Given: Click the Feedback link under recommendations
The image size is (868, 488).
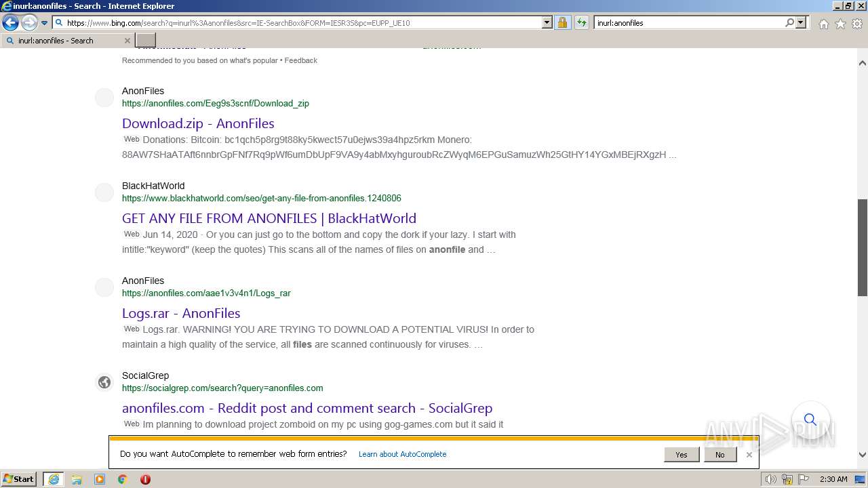Looking at the screenshot, I should pyautogui.click(x=301, y=60).
